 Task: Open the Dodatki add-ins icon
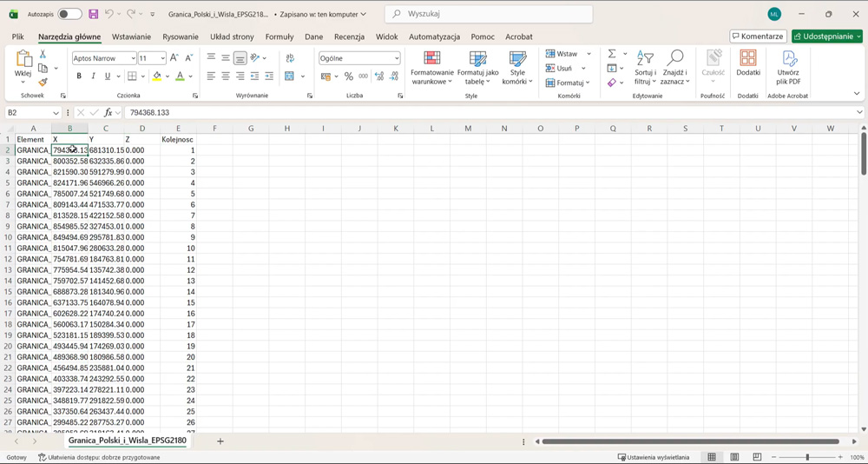[748, 63]
